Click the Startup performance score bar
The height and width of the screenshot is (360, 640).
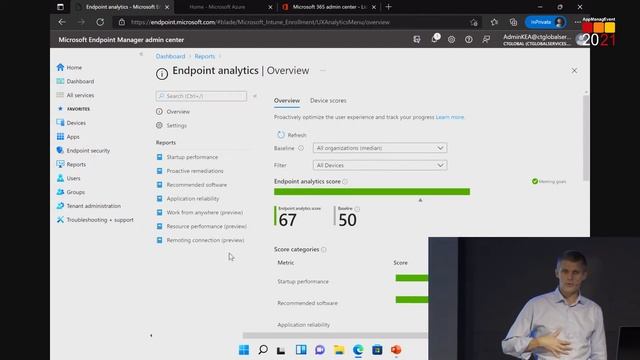pyautogui.click(x=412, y=278)
